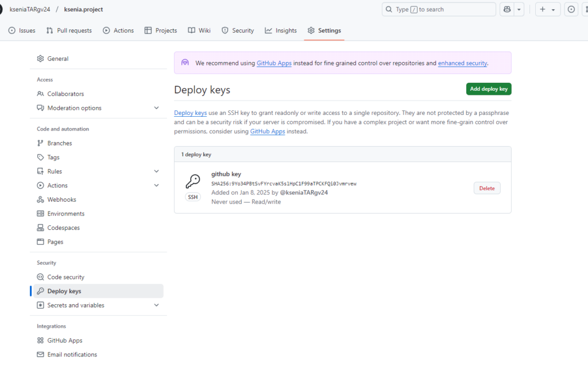
Task: Expand Actions settings in sidebar
Action: (157, 186)
